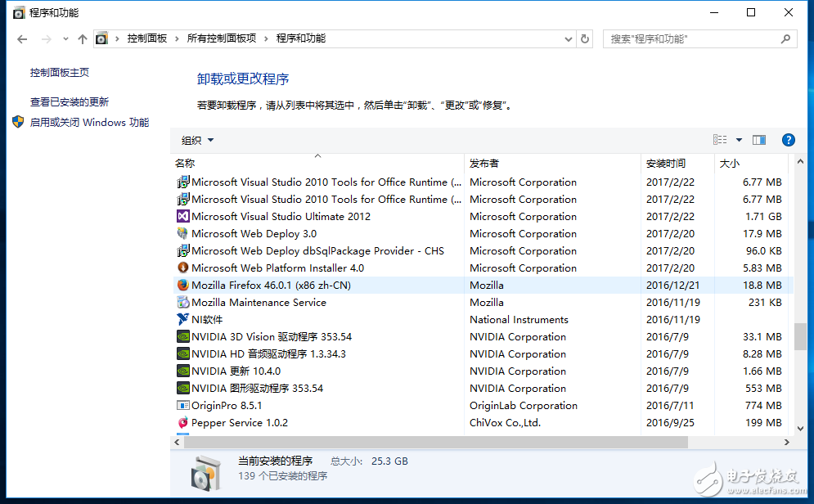Open the view options dropdown arrow
The width and height of the screenshot is (814, 504).
(739, 140)
